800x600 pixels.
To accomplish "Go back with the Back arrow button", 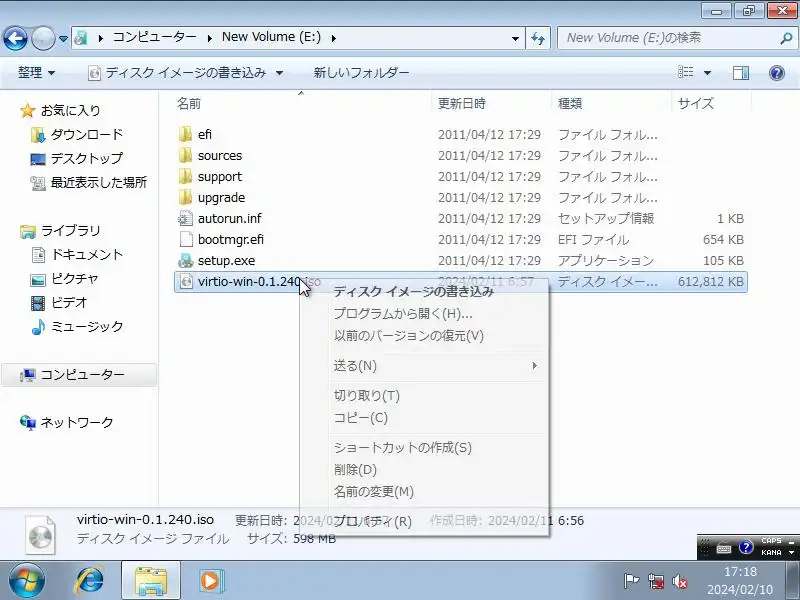I will click(15, 38).
